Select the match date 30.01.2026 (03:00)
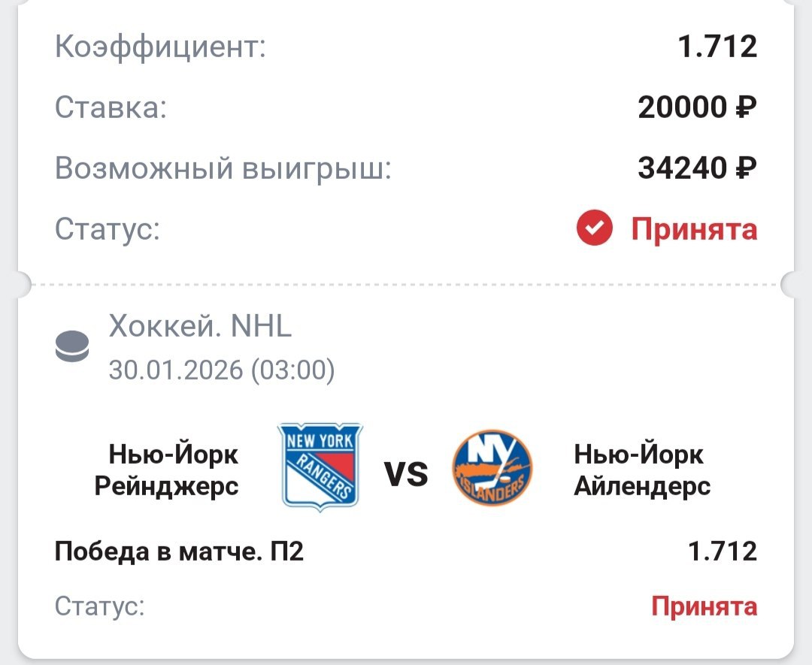The width and height of the screenshot is (812, 665). [x=222, y=370]
